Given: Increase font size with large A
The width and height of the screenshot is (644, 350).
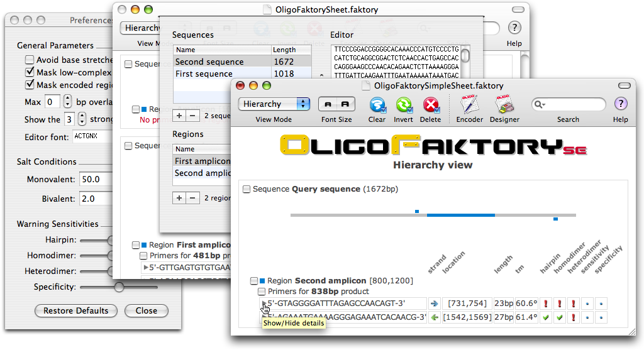Looking at the screenshot, I should [x=345, y=104].
